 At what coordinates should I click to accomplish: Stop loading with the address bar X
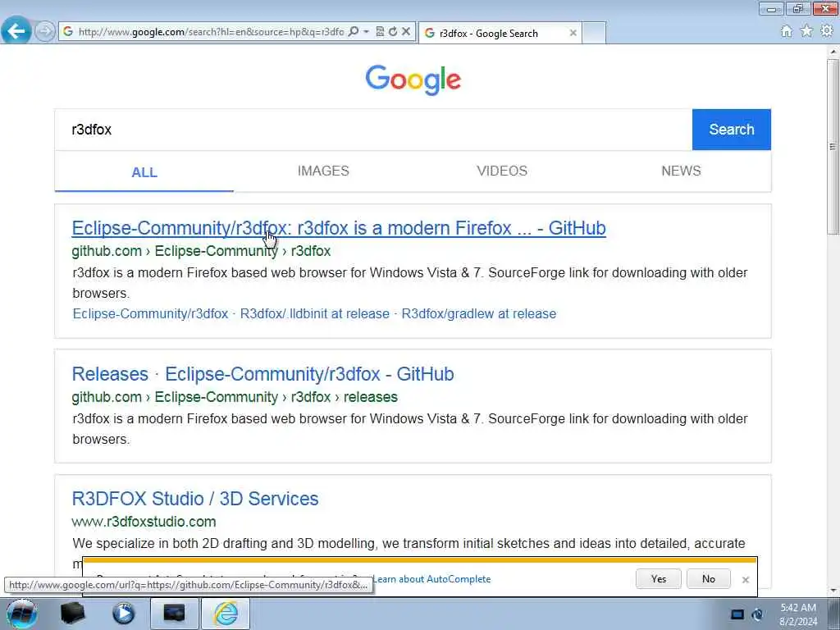[x=406, y=32]
